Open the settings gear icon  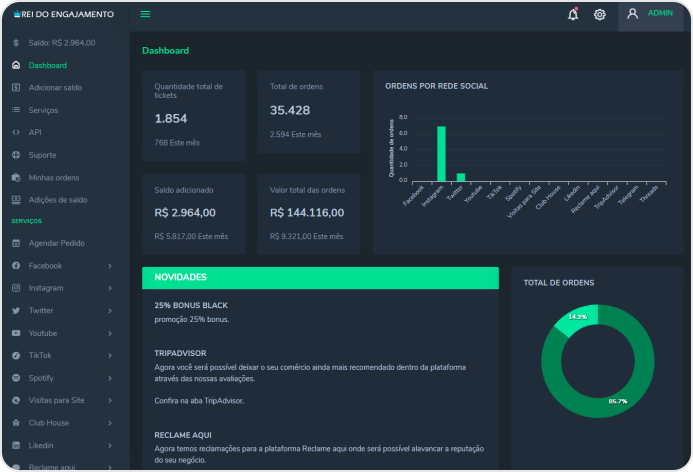point(600,14)
